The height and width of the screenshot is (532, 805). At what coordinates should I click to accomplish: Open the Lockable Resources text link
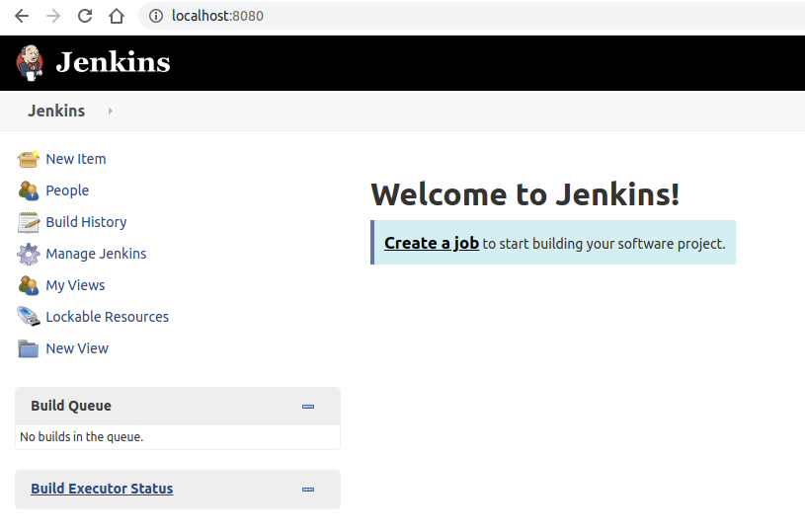pyautogui.click(x=107, y=317)
